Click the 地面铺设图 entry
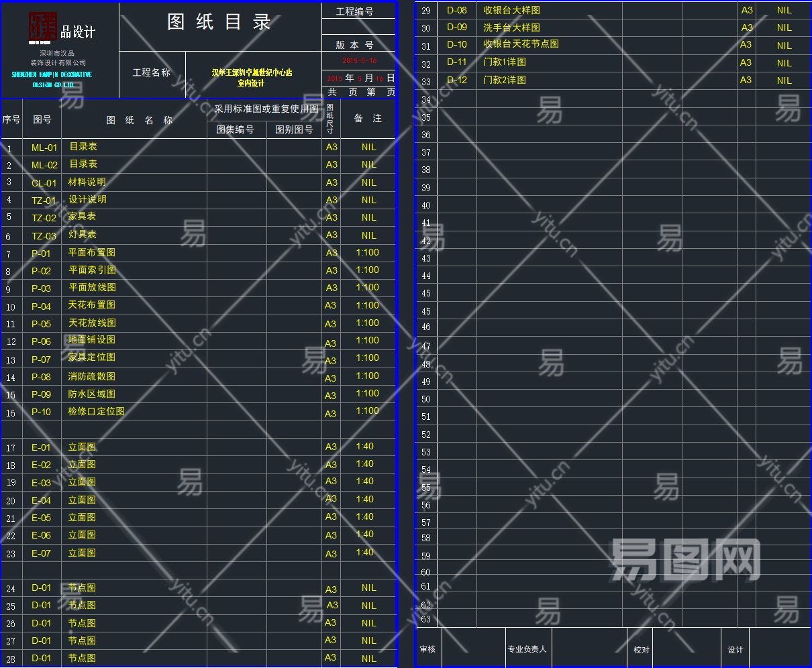 tap(92, 340)
